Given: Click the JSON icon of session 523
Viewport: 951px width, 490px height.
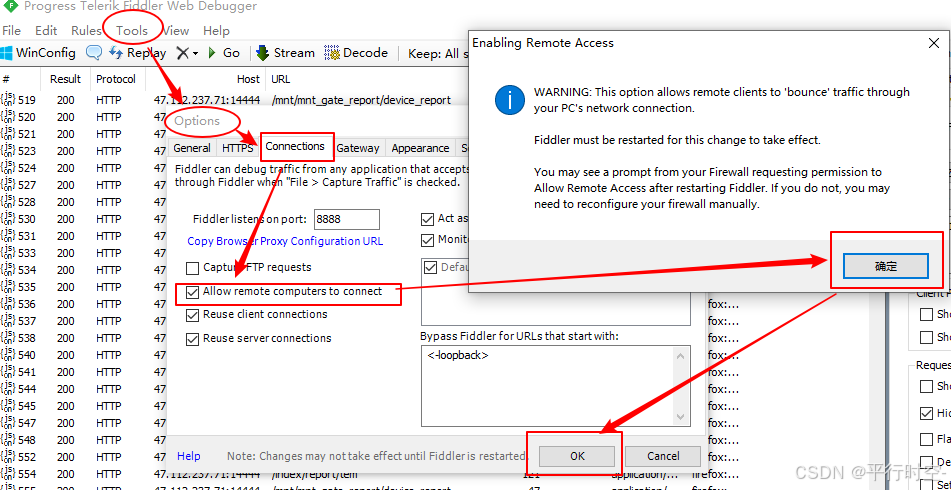Looking at the screenshot, I should pyautogui.click(x=8, y=151).
